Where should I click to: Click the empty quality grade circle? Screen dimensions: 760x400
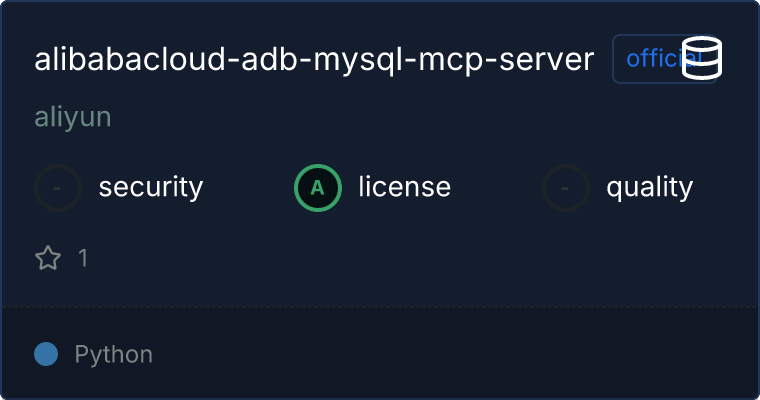tap(566, 187)
